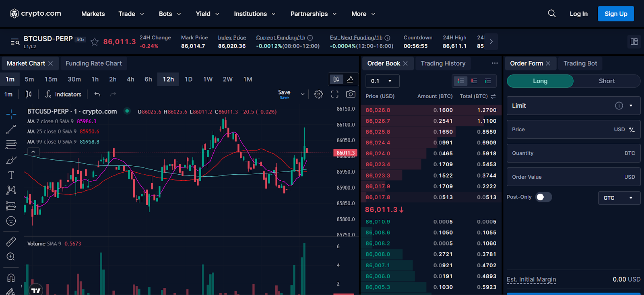Select the forecasting position tool
Image resolution: width=644 pixels, height=295 pixels.
[11, 206]
